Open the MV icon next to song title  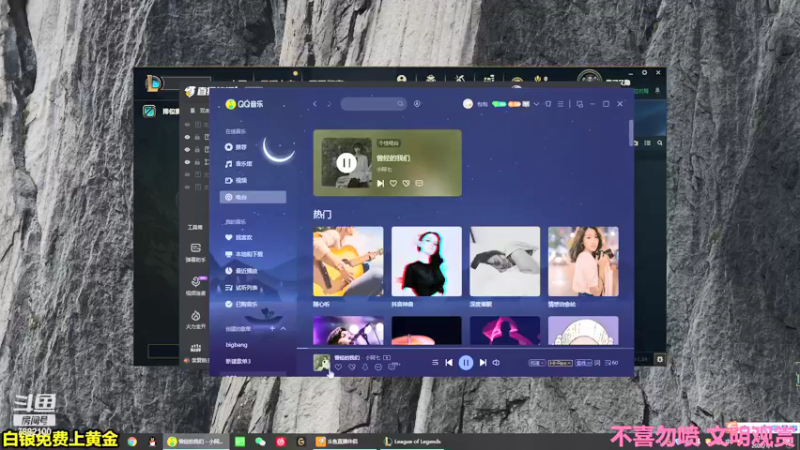(x=387, y=358)
